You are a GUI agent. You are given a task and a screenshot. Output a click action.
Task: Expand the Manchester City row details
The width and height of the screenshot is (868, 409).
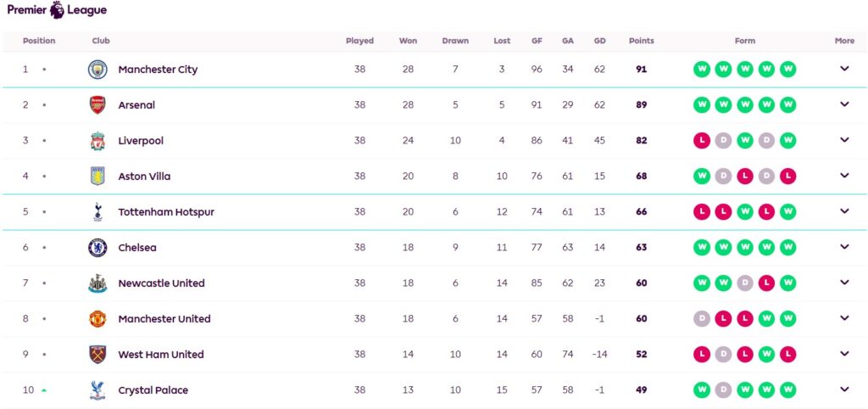[844, 70]
